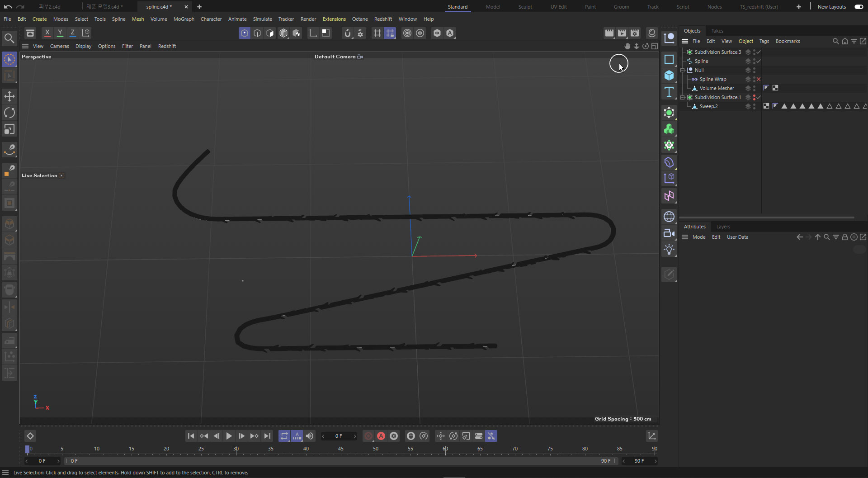Open Attributes User Data menu
The width and height of the screenshot is (868, 478).
click(x=737, y=237)
